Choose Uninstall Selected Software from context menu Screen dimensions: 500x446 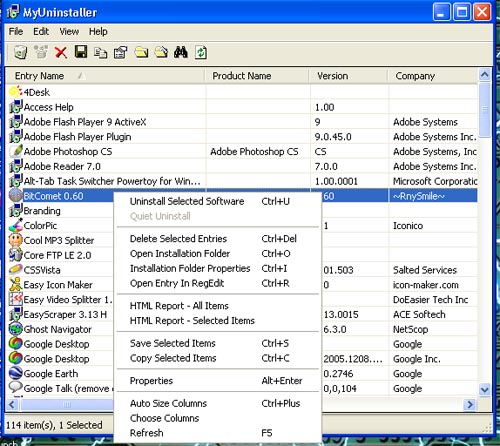[218, 201]
